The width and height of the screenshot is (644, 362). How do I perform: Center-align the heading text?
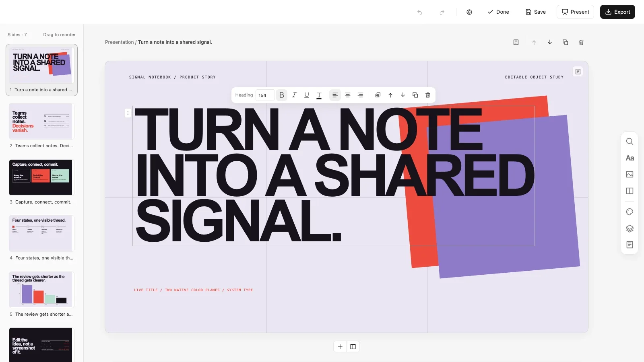click(x=348, y=95)
